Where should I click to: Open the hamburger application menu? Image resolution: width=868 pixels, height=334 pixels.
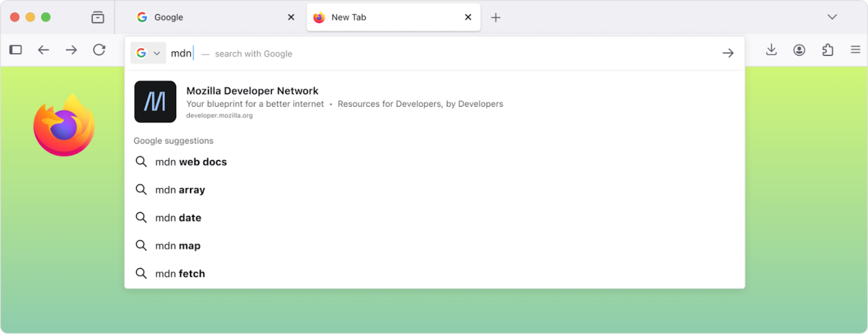pyautogui.click(x=855, y=50)
